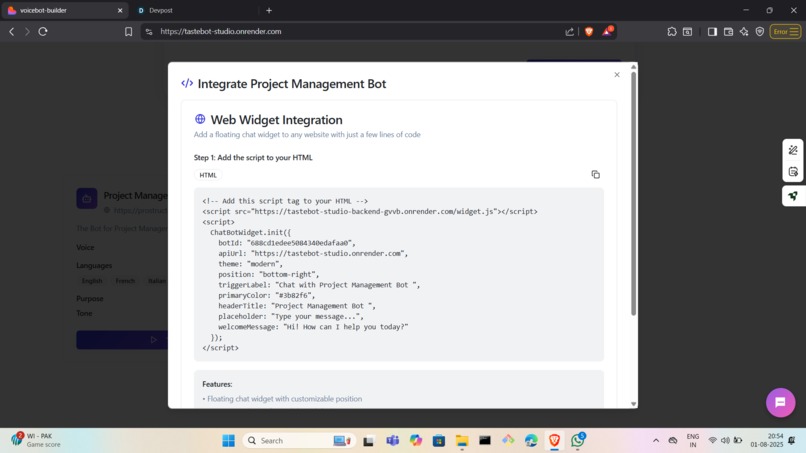This screenshot has height=453, width=806.
Task: Open the browser Error menu button
Action: pyautogui.click(x=785, y=31)
